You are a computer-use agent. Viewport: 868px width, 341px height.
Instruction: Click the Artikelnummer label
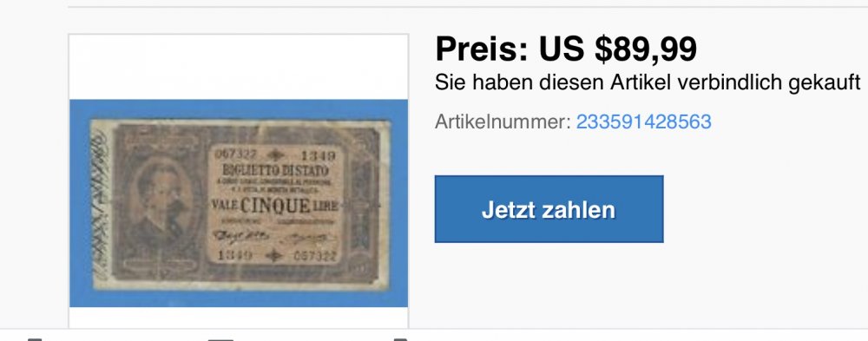point(502,121)
